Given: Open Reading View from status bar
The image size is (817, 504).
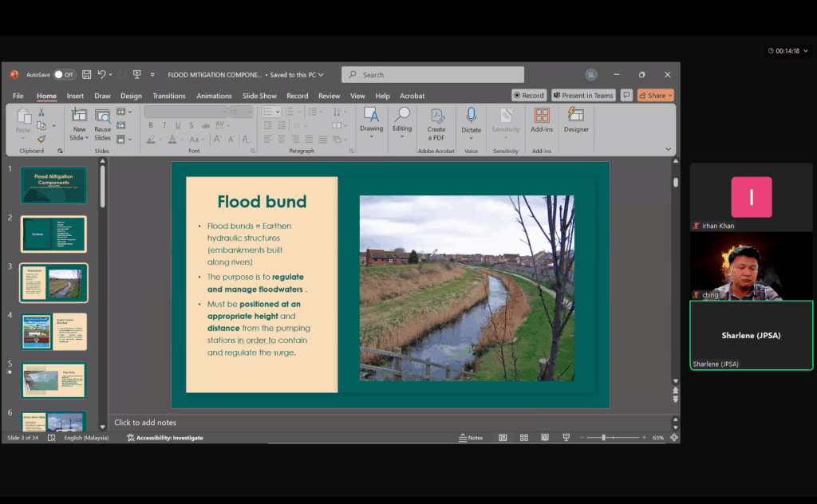Looking at the screenshot, I should 545,438.
